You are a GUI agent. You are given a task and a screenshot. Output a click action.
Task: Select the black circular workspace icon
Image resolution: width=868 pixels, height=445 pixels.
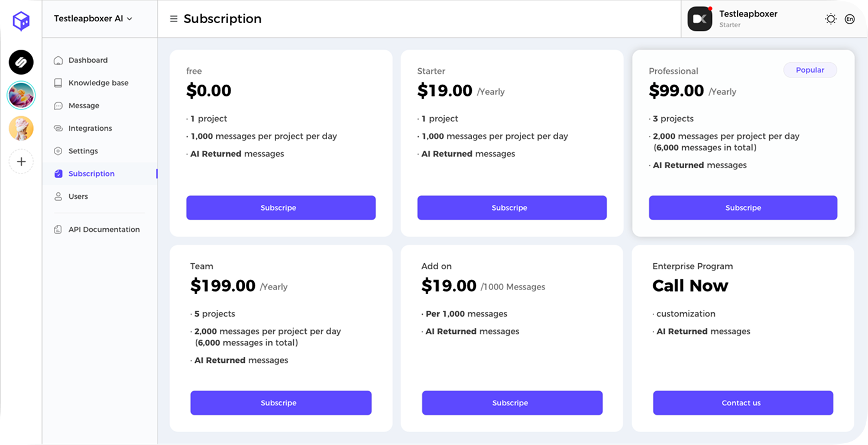tap(21, 62)
